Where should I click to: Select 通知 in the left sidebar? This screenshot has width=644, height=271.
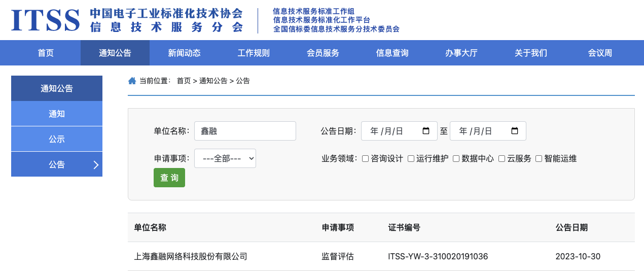[x=57, y=114]
